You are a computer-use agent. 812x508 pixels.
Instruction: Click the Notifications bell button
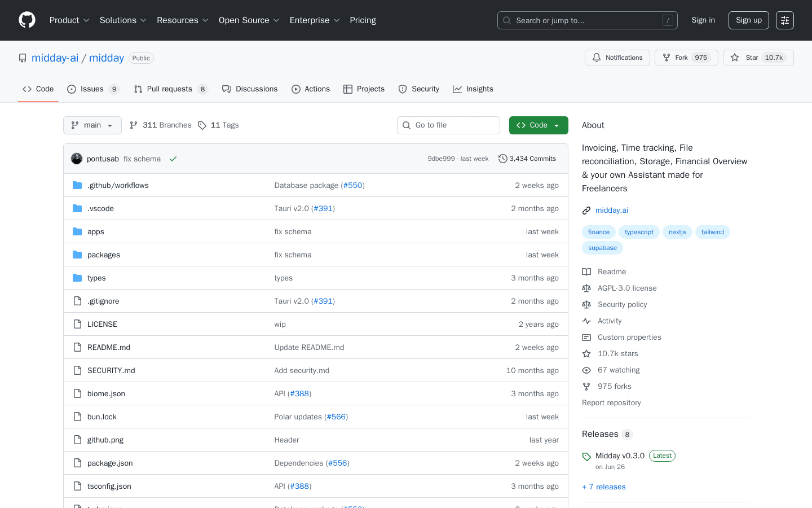click(x=617, y=58)
